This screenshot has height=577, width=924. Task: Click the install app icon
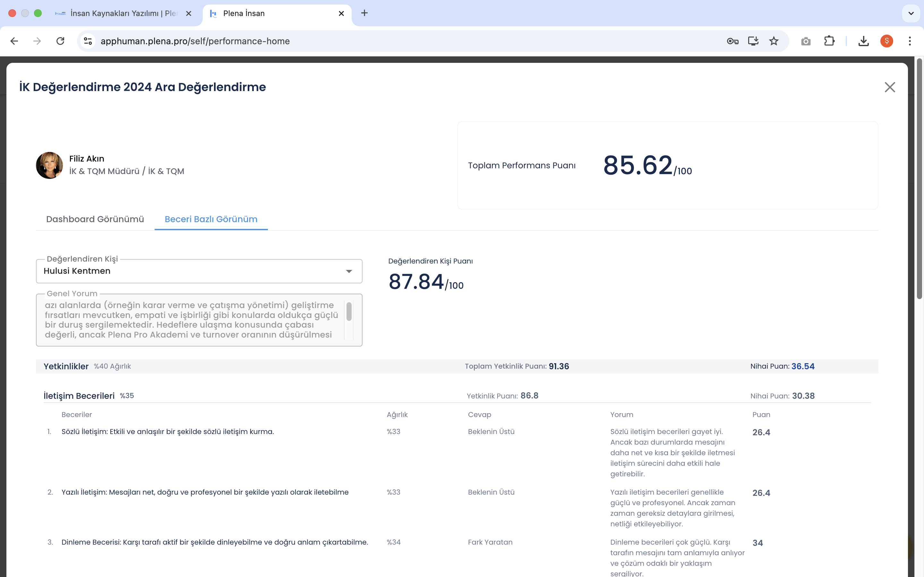753,41
